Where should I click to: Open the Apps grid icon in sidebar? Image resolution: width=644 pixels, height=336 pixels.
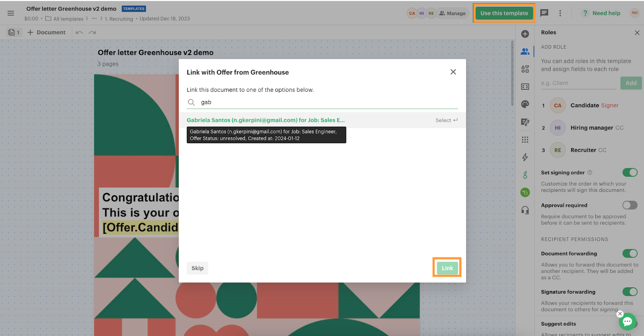pyautogui.click(x=525, y=140)
